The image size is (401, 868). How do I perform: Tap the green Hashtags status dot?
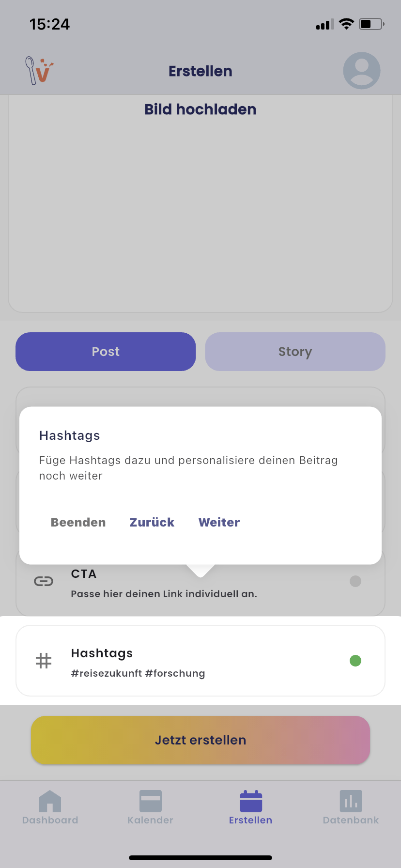point(355,661)
